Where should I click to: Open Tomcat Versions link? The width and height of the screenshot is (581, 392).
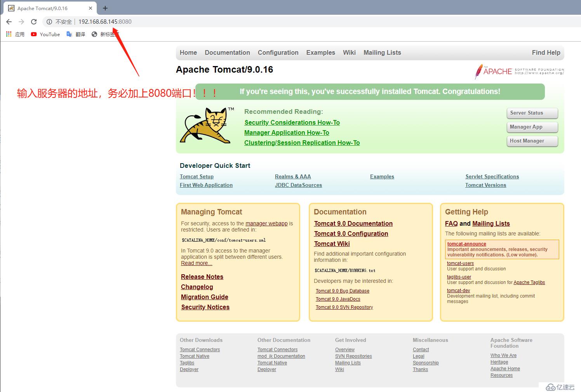[485, 185]
